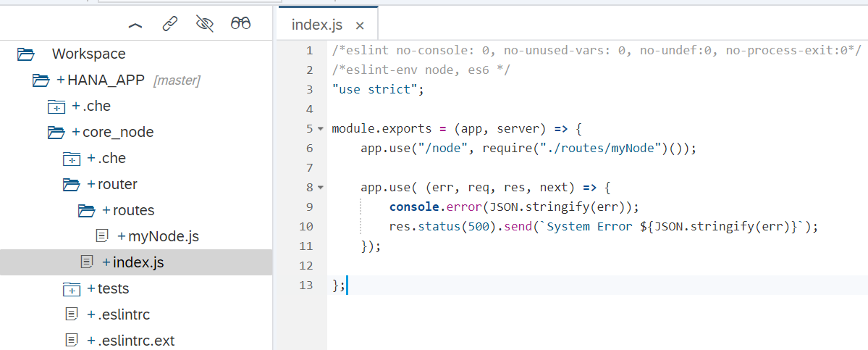Select core_node folder label

pyautogui.click(x=118, y=133)
